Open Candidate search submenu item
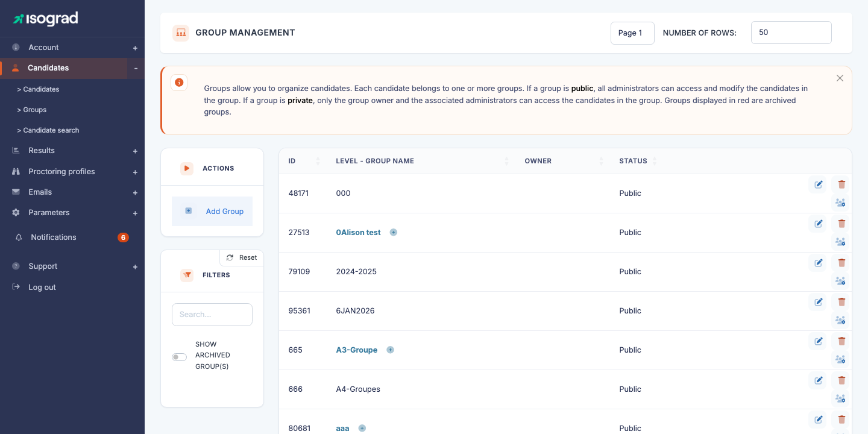This screenshot has width=868, height=434. point(48,130)
